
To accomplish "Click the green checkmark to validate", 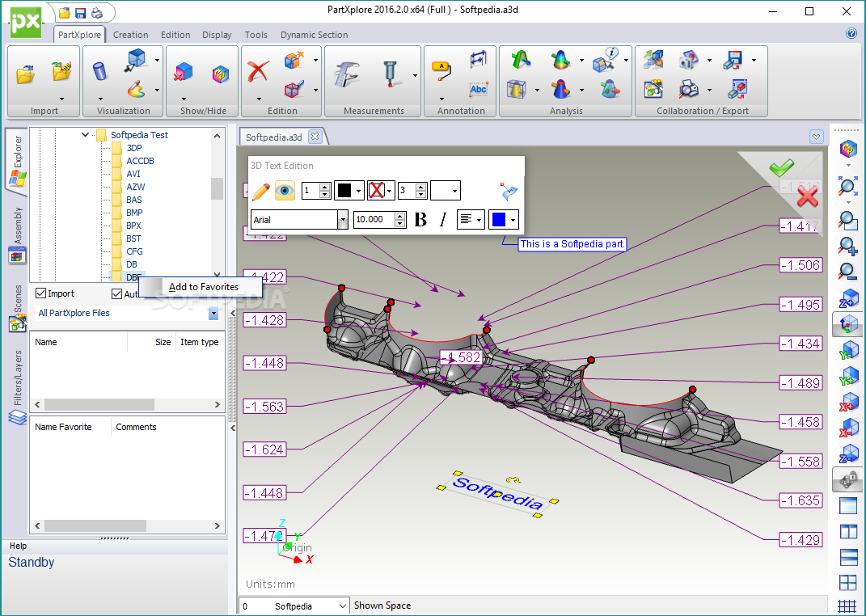I will coord(782,167).
